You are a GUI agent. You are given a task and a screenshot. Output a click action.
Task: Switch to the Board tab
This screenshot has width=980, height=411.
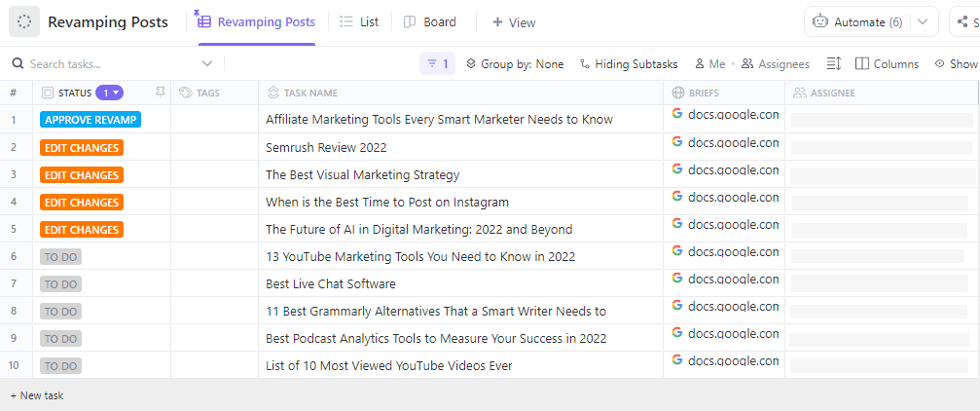pyautogui.click(x=429, y=21)
